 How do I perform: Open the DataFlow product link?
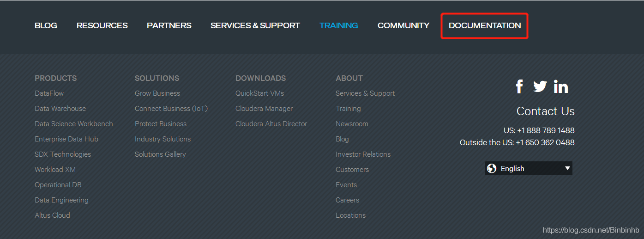[x=49, y=93]
